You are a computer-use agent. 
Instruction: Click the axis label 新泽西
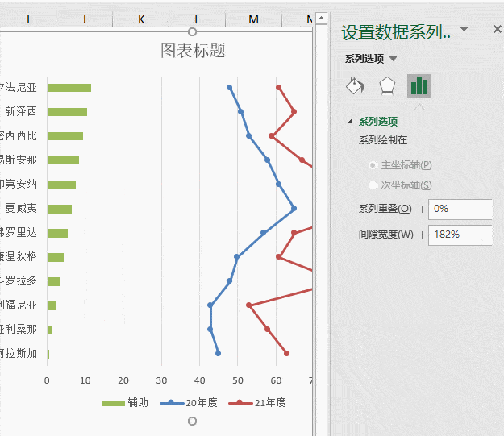tap(21, 111)
